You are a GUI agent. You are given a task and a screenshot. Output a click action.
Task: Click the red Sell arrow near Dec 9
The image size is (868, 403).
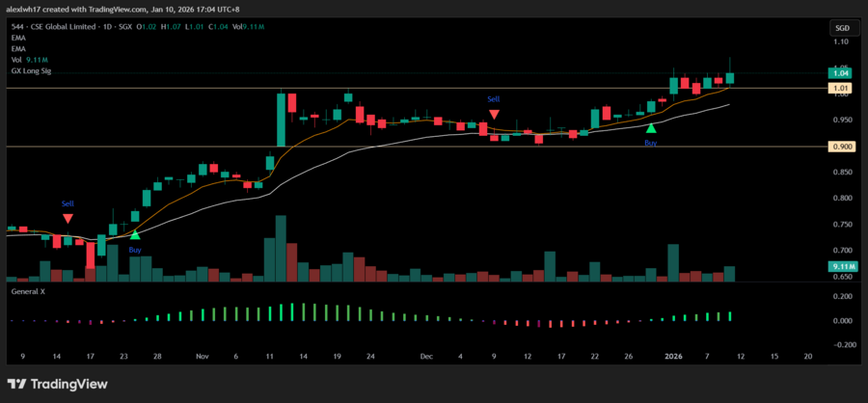point(494,114)
